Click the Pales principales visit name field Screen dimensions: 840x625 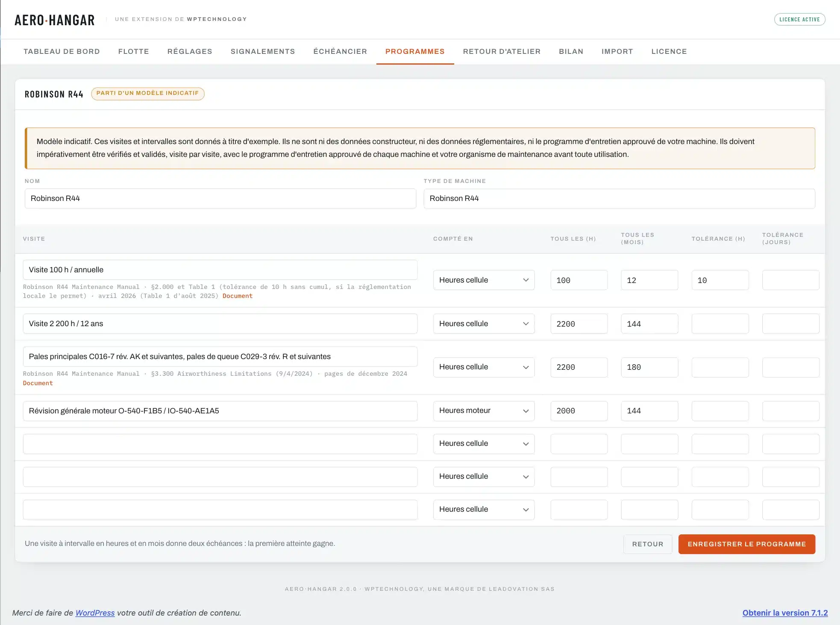(x=220, y=357)
